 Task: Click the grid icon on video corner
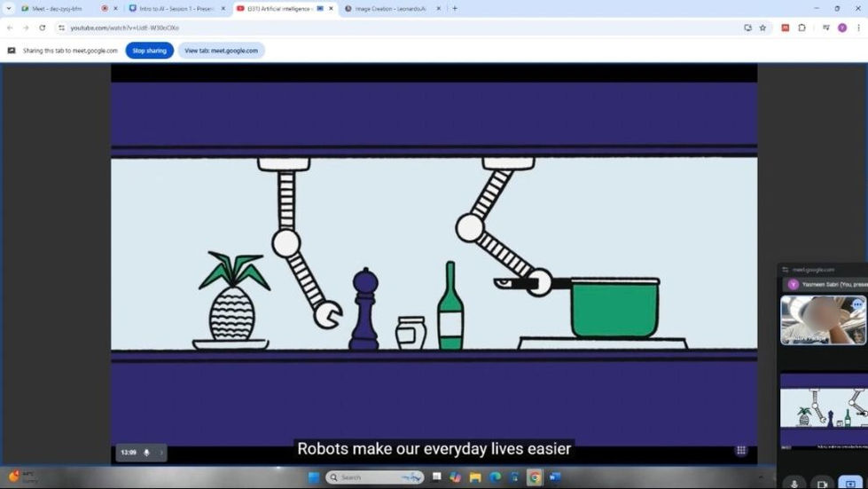(741, 450)
